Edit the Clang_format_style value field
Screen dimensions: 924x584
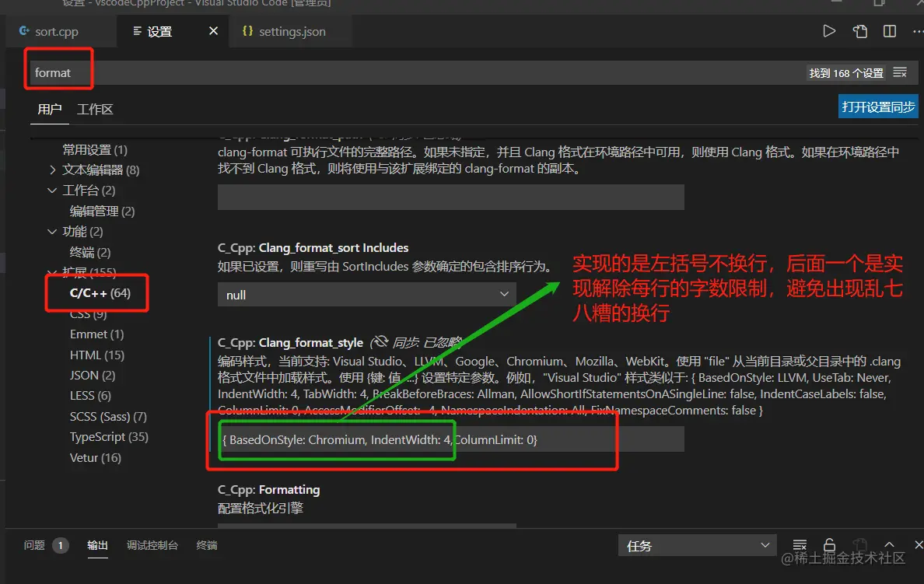(x=451, y=439)
